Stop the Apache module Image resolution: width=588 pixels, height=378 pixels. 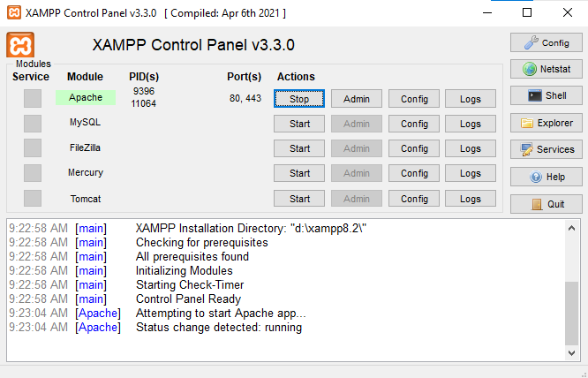pyautogui.click(x=299, y=99)
